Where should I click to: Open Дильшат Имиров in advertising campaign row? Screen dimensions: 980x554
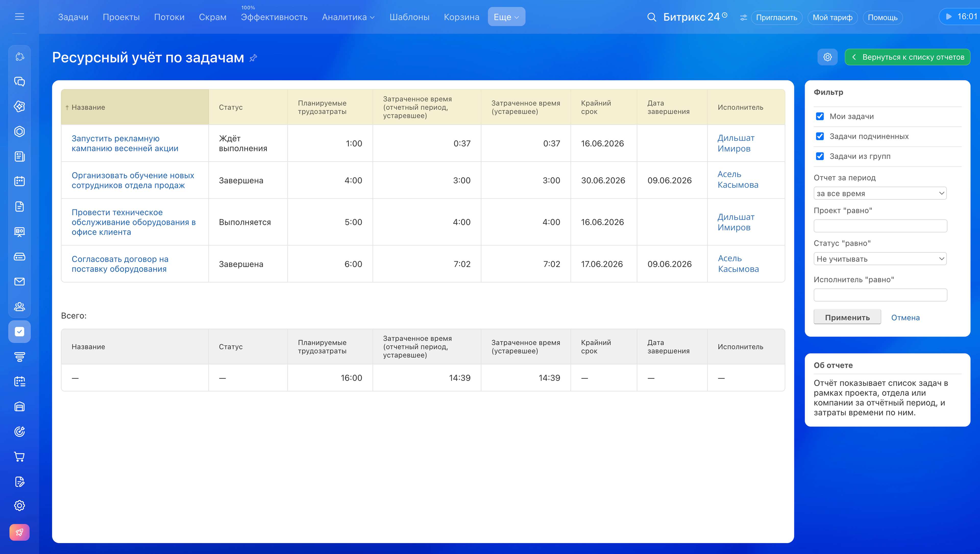pos(736,143)
